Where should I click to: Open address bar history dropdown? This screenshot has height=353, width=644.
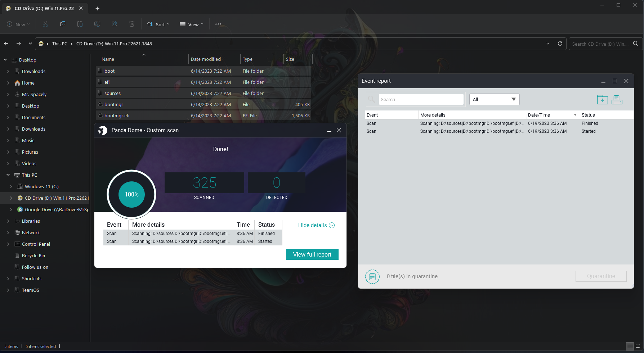click(x=548, y=44)
